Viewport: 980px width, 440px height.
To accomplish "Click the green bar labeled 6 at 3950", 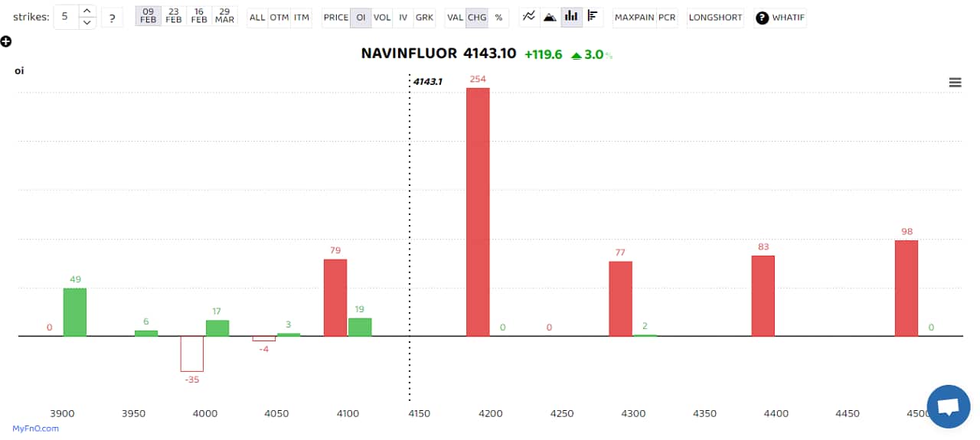I will tap(146, 333).
